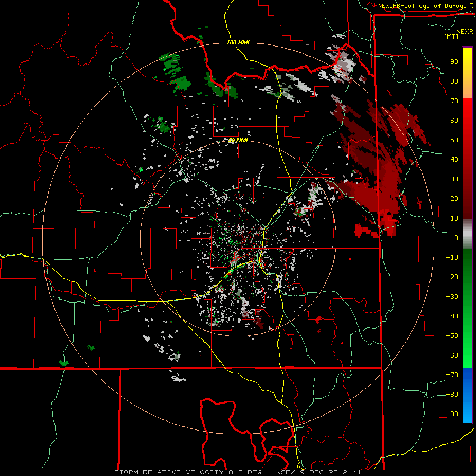
Task: Click the 0 value on the velocity scale
Action: (x=456, y=237)
